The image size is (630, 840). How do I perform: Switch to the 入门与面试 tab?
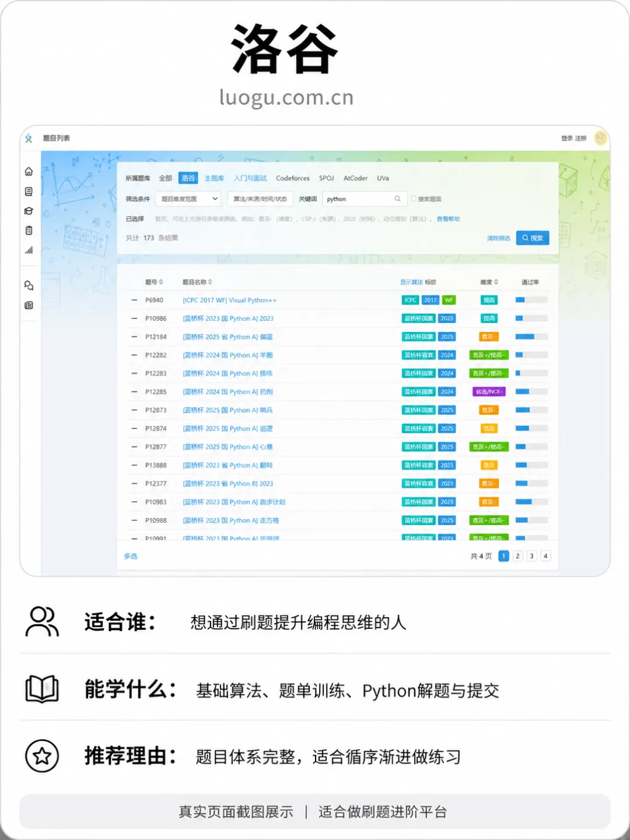[x=250, y=178]
